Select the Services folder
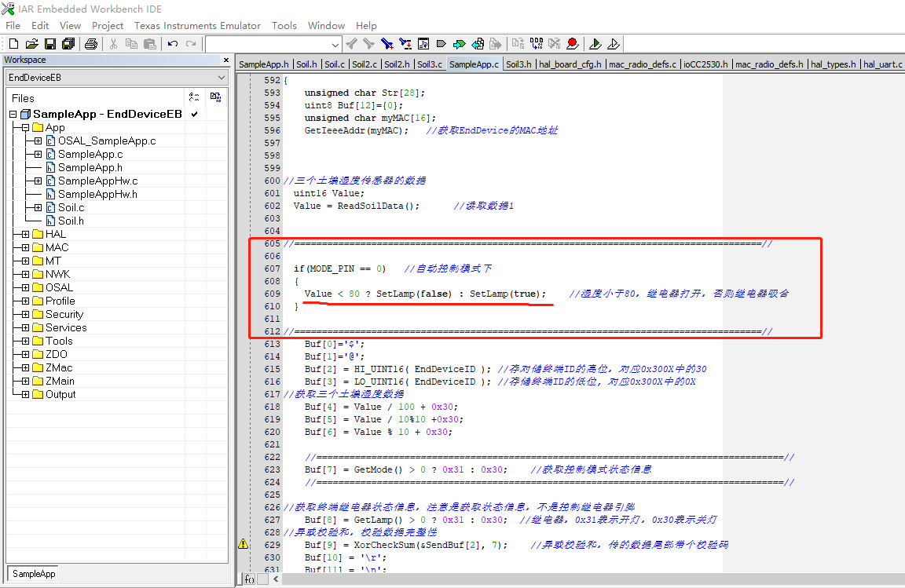The height and width of the screenshot is (588, 905). (x=66, y=327)
